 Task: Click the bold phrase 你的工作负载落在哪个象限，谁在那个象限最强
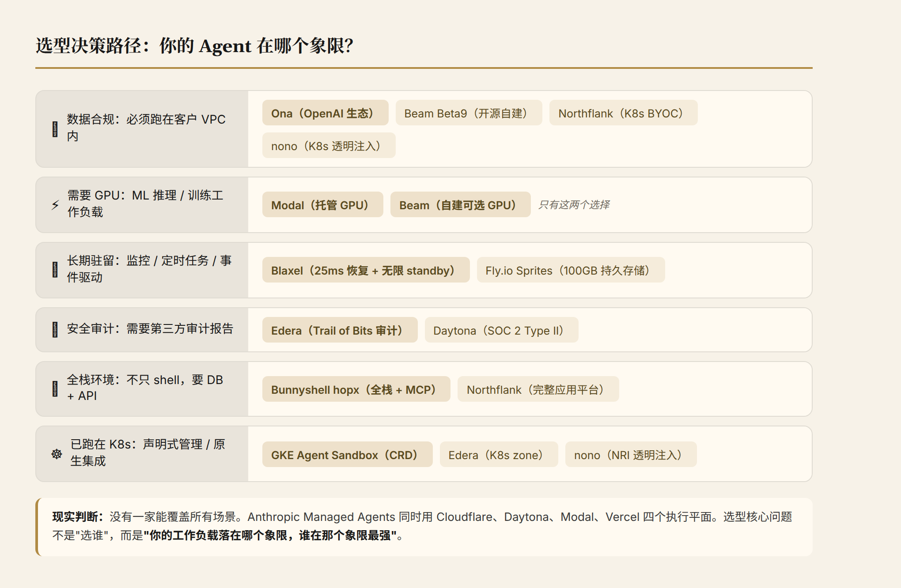270,535
